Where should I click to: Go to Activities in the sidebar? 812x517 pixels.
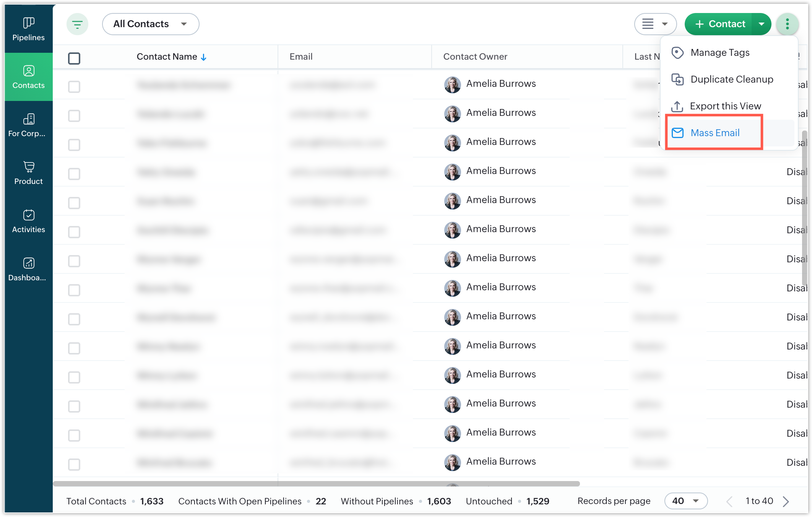[29, 221]
